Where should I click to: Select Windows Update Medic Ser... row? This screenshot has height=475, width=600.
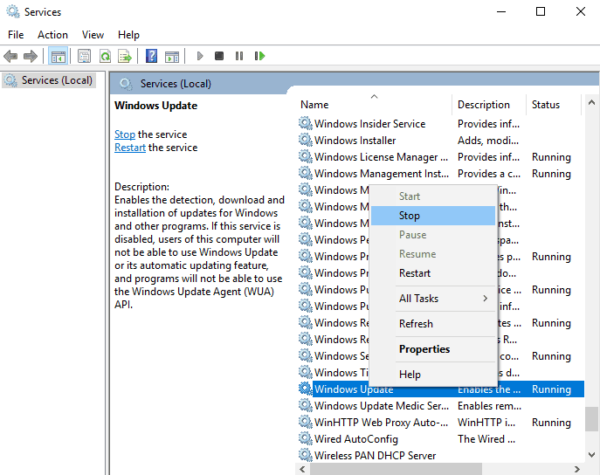(x=441, y=405)
